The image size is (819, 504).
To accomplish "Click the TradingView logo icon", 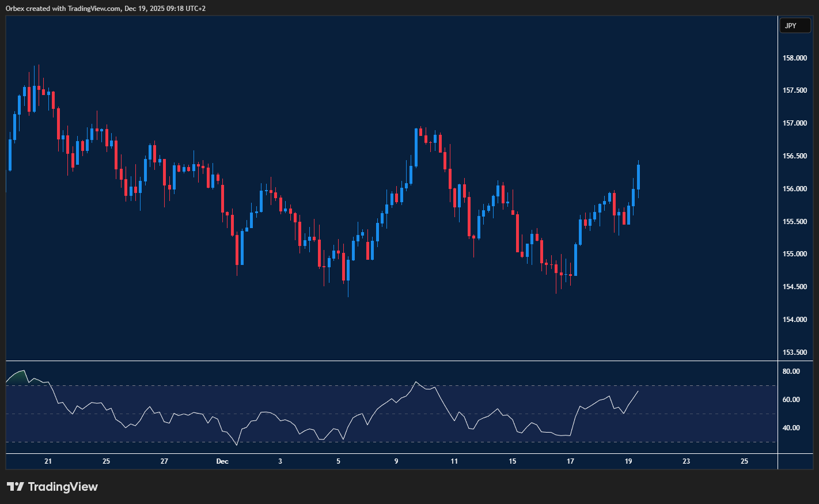I will coord(15,487).
